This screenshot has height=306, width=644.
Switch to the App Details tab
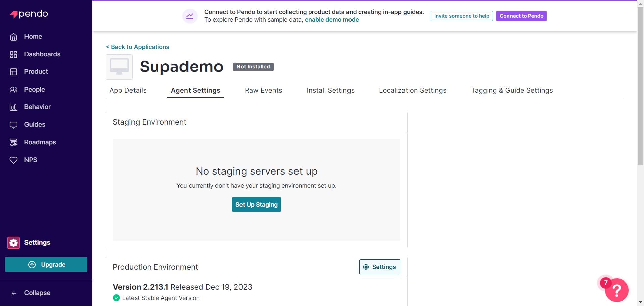pyautogui.click(x=128, y=90)
